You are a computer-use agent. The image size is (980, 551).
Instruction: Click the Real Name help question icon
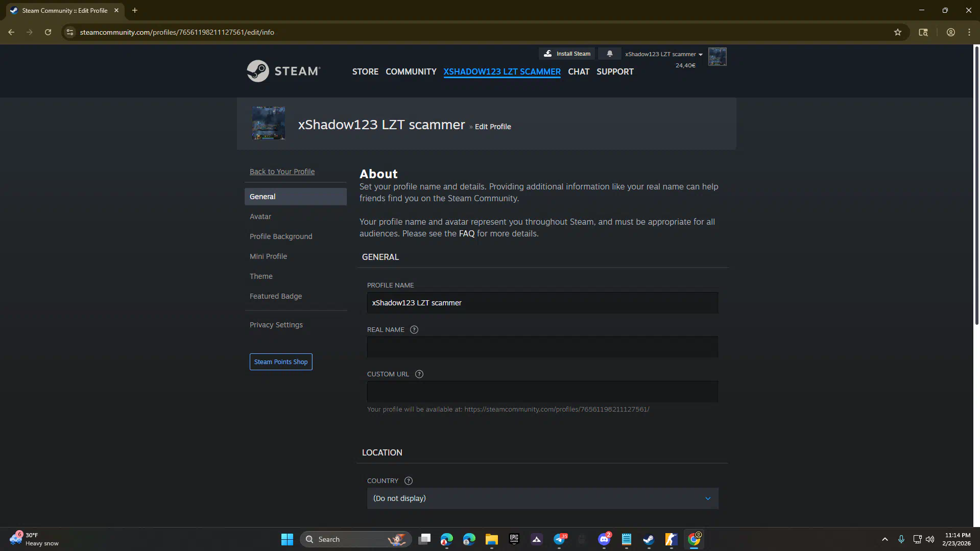tap(414, 330)
